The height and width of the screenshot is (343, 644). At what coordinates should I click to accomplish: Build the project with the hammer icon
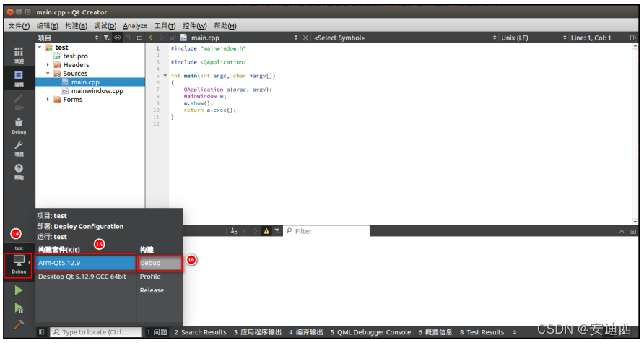19,325
